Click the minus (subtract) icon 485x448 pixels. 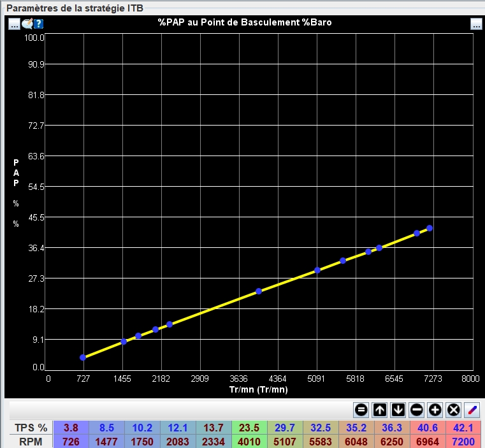[x=417, y=408]
